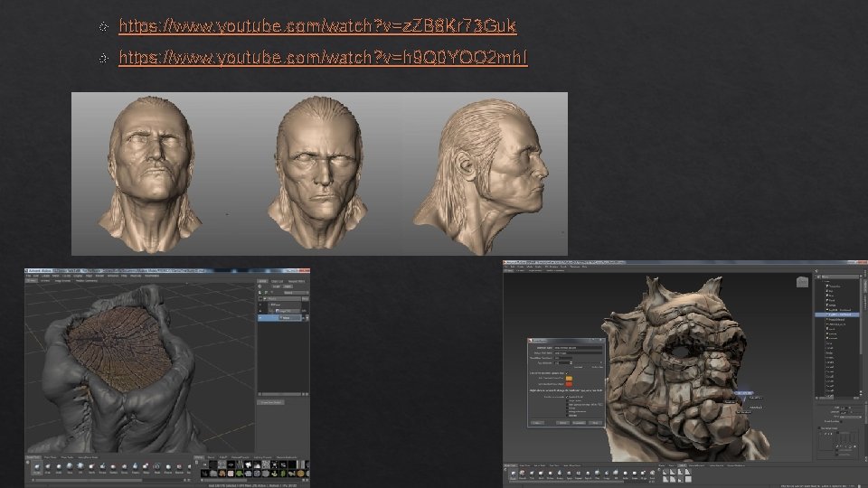868x488 pixels.
Task: Open the YouTube link ending in zZB8Kr73Guk
Action: tap(317, 25)
